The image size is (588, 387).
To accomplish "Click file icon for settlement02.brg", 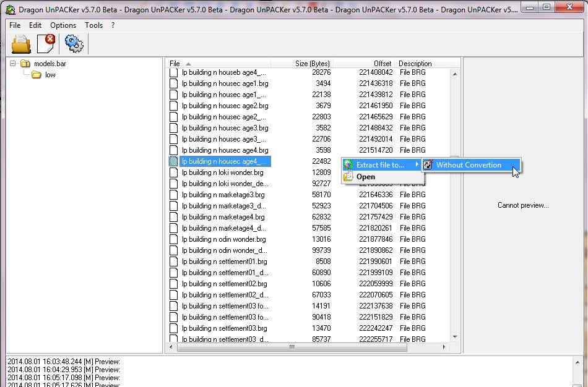I will 174,284.
